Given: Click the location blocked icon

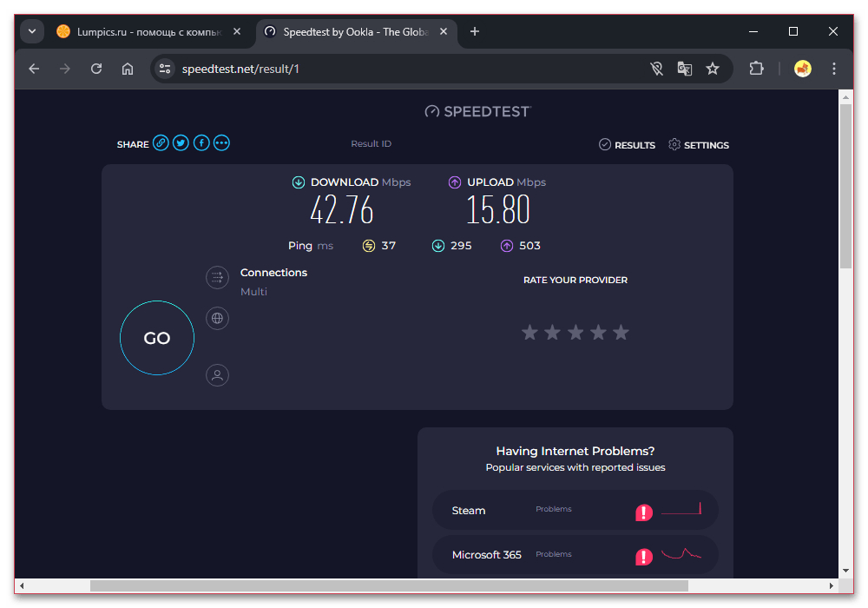Looking at the screenshot, I should pos(656,69).
